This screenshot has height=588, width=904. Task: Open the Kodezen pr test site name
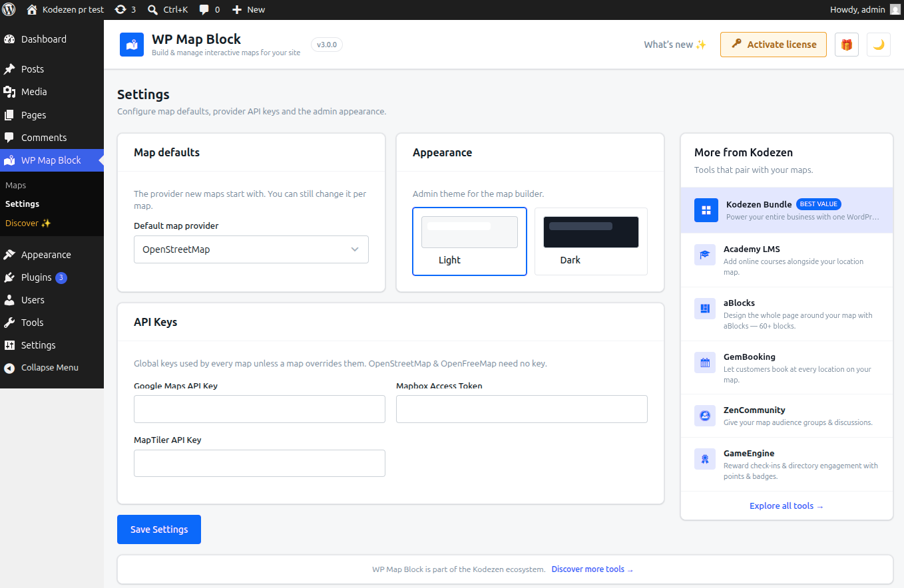[x=73, y=9]
